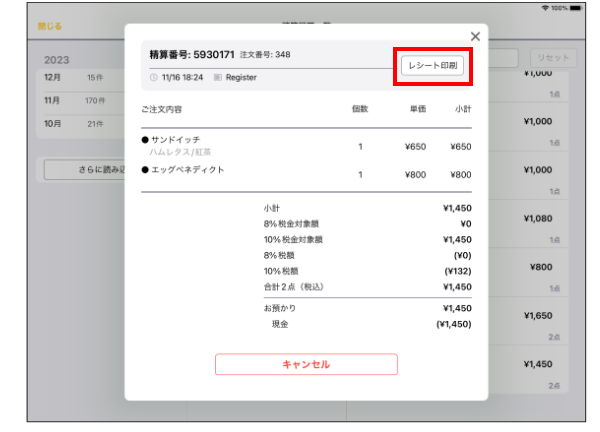Image resolution: width=600 pixels, height=432 pixels.
Task: Click the Register terminal icon
Action: click(220, 76)
